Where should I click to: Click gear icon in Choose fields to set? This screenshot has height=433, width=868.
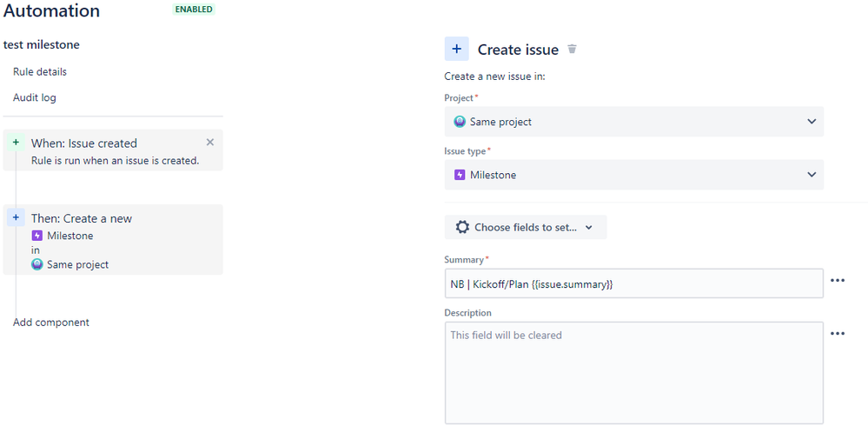462,228
